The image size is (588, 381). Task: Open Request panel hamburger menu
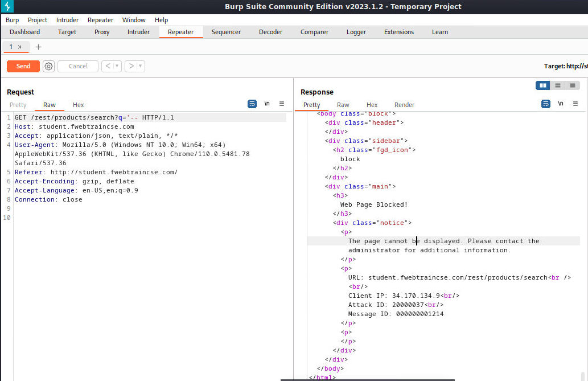click(x=282, y=104)
